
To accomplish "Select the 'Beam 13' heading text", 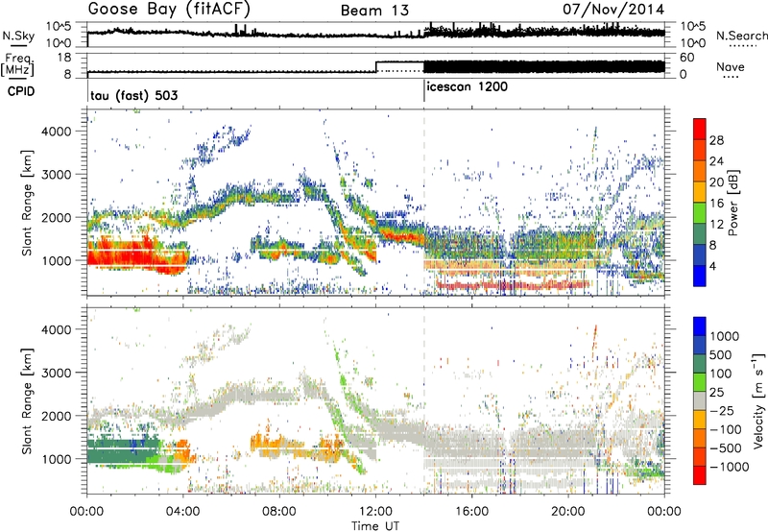I will click(x=374, y=11).
